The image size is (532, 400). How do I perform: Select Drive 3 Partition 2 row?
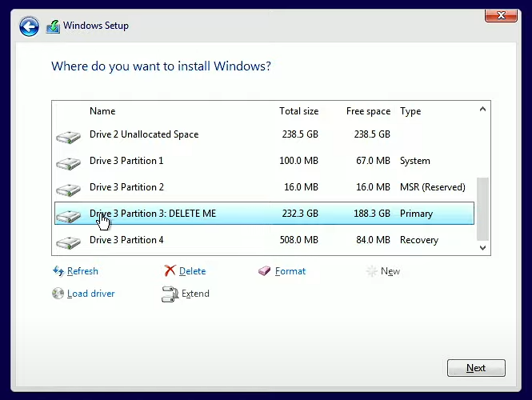point(264,187)
